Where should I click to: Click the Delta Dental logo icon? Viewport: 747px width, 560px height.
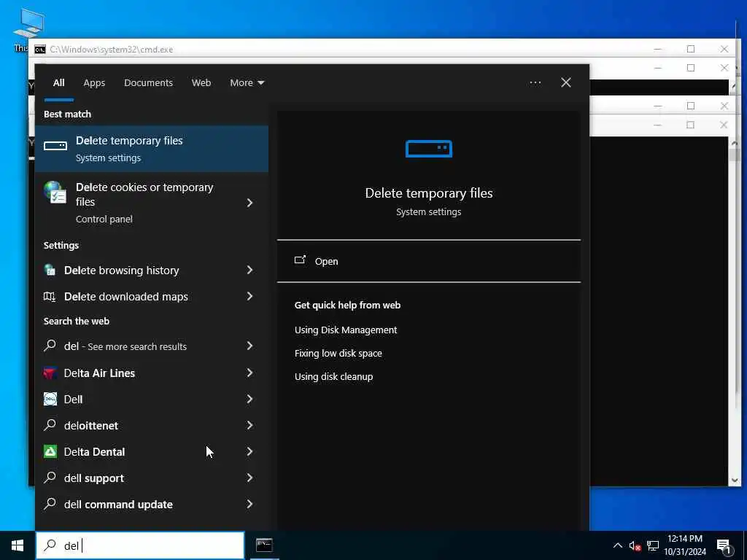click(50, 451)
